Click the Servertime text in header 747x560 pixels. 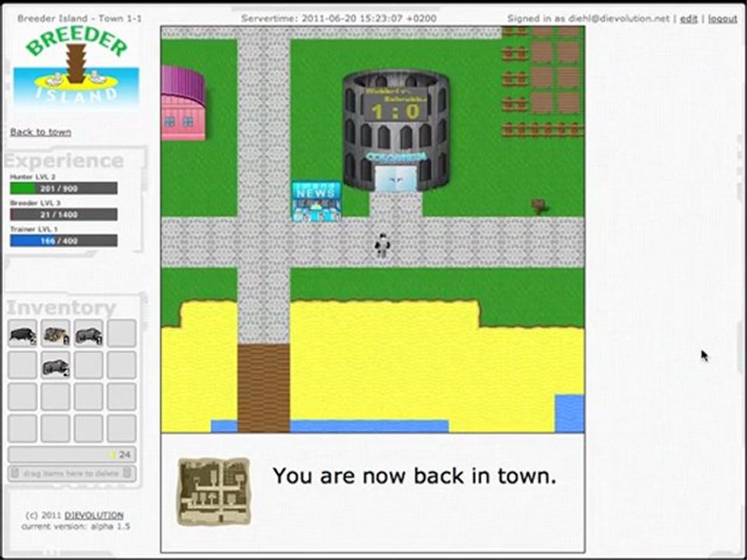338,19
